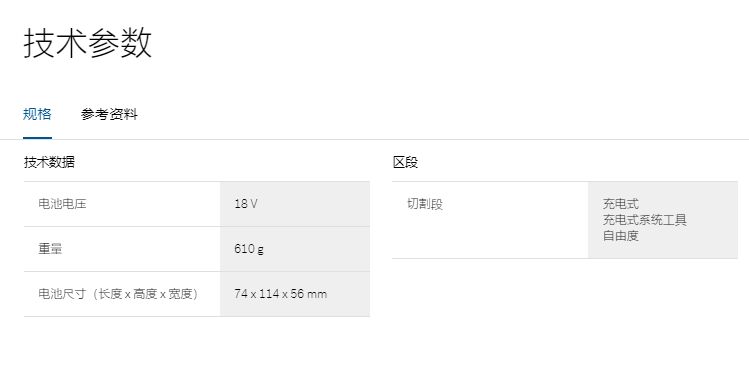Click the gray cell containing 充电式 list

[663, 220]
